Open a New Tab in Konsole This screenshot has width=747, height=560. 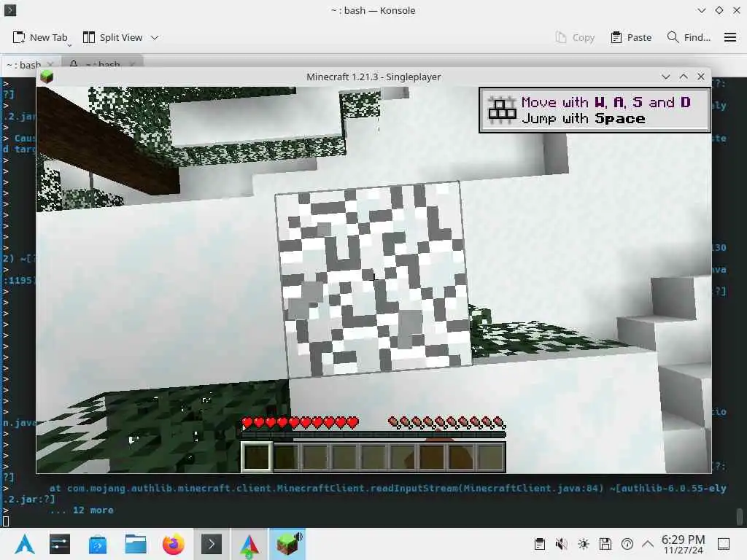[40, 38]
